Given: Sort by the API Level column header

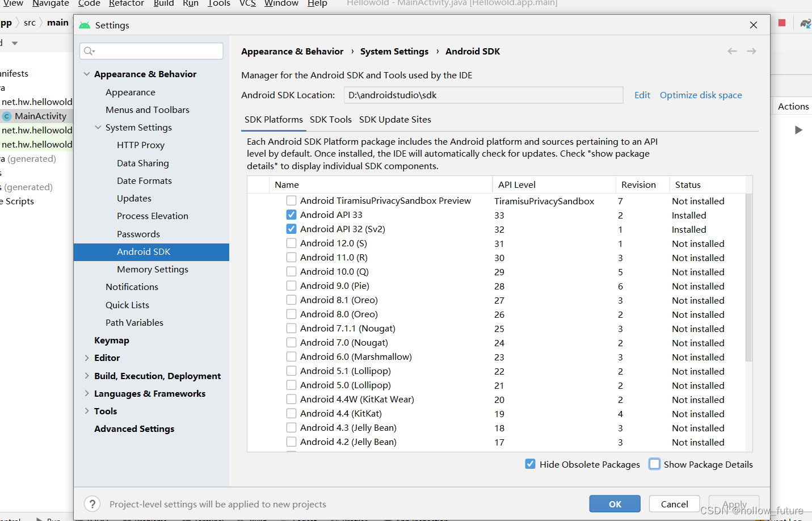Looking at the screenshot, I should 554,185.
